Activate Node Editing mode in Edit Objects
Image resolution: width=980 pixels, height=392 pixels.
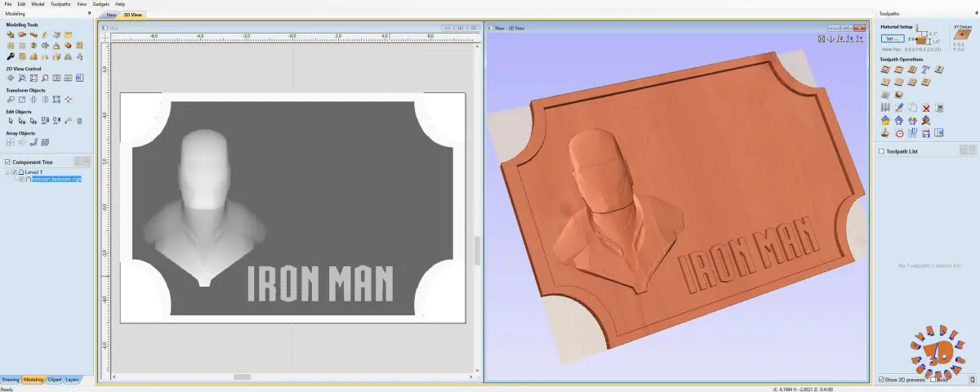coord(22,121)
